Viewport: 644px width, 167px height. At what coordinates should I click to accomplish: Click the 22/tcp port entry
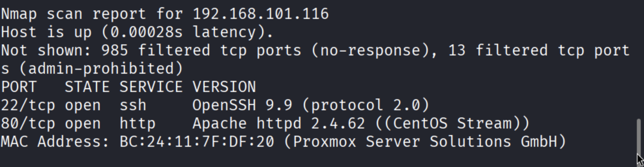point(28,105)
